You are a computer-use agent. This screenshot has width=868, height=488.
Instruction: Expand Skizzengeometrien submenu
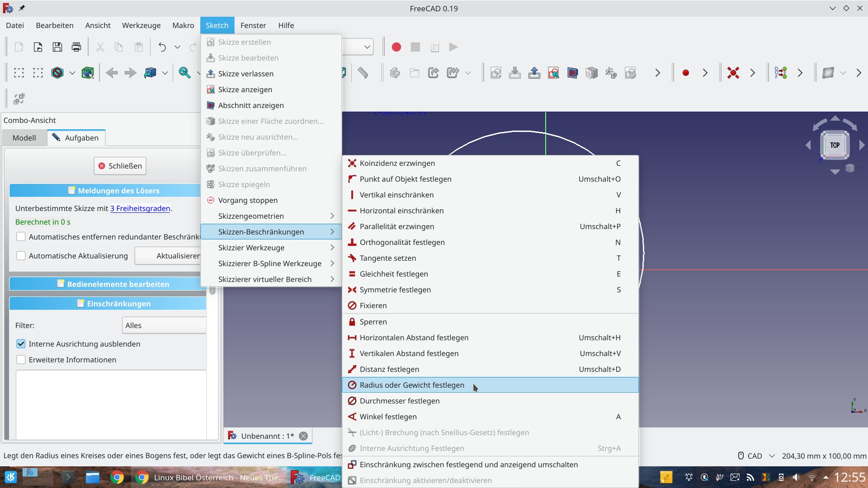pyautogui.click(x=270, y=216)
